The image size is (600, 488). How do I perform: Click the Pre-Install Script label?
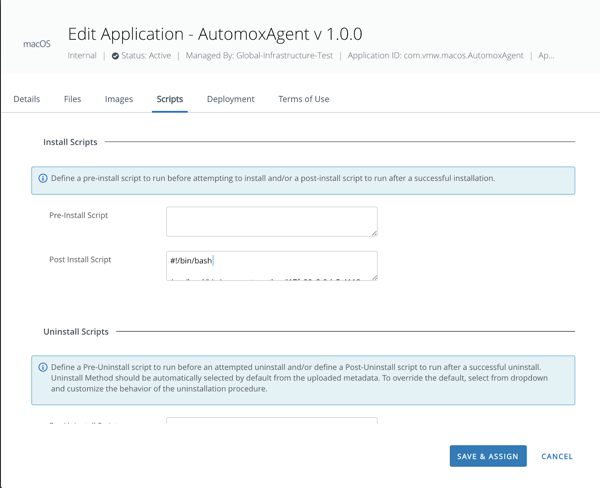[78, 215]
